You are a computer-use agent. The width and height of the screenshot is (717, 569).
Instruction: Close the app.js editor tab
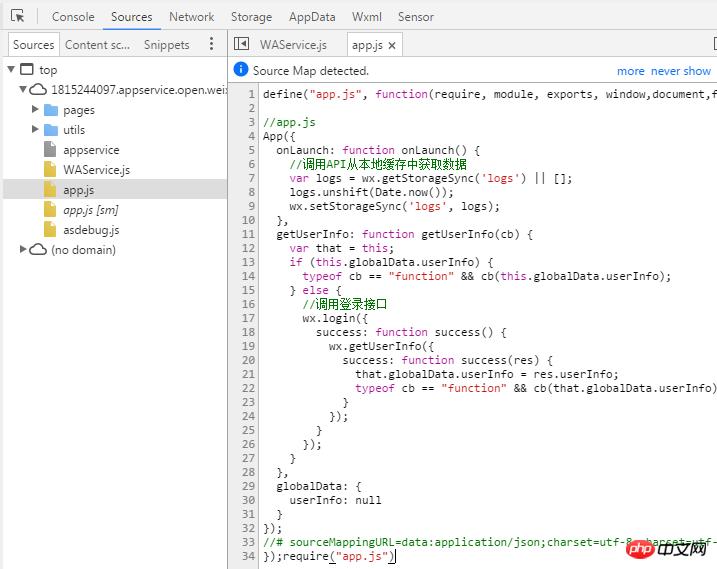click(392, 45)
